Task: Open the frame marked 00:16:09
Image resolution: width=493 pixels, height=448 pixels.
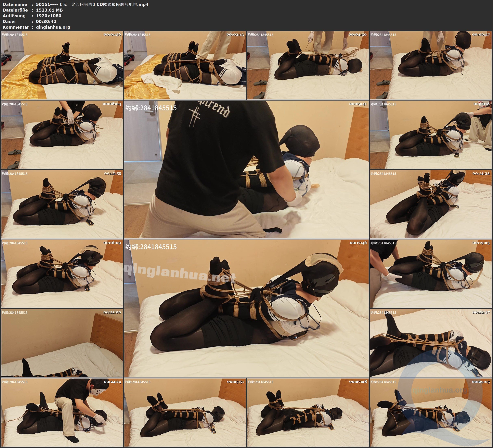Action: (62, 274)
